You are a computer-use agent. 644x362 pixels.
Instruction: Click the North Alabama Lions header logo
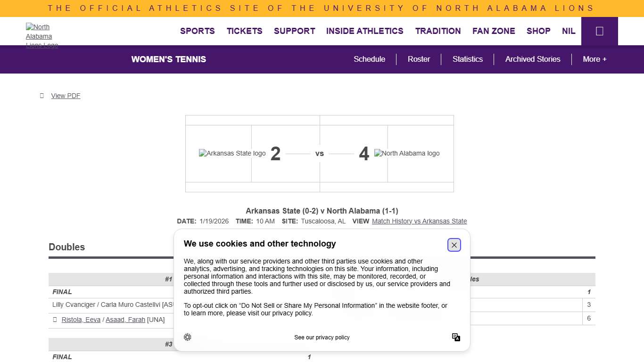coord(42,36)
